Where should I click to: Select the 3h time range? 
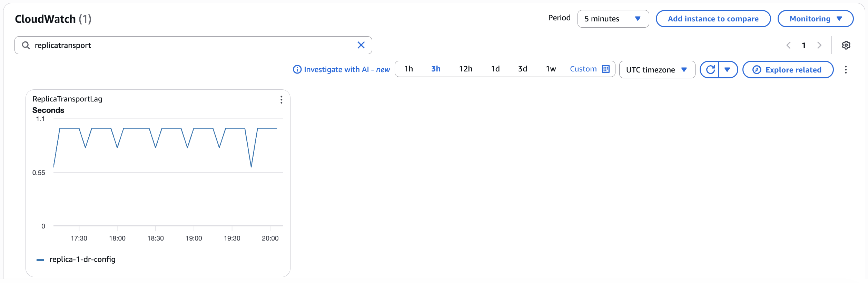click(436, 69)
